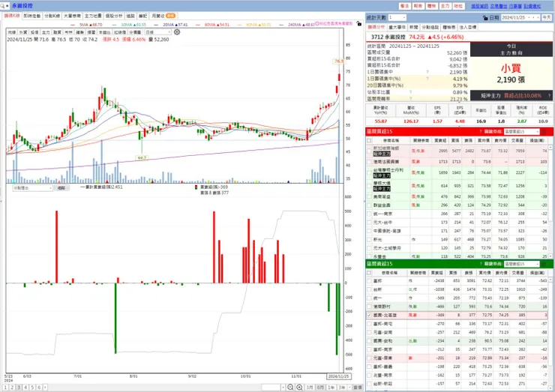
Task: Tick the checkbox for 元大-台中 broker row
Action: [x=369, y=223]
